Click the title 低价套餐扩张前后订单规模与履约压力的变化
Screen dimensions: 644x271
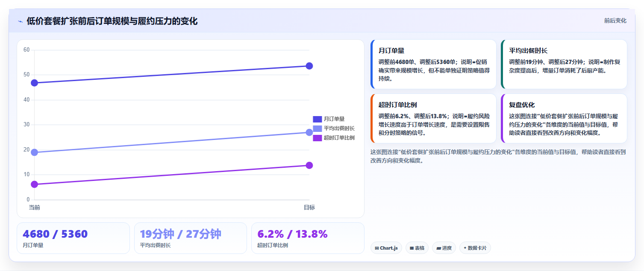coord(112,21)
